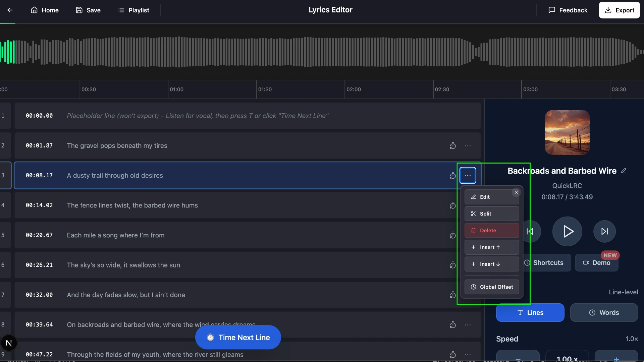Image resolution: width=644 pixels, height=362 pixels.
Task: Select Insert ↓ from the context menu
Action: point(491,264)
